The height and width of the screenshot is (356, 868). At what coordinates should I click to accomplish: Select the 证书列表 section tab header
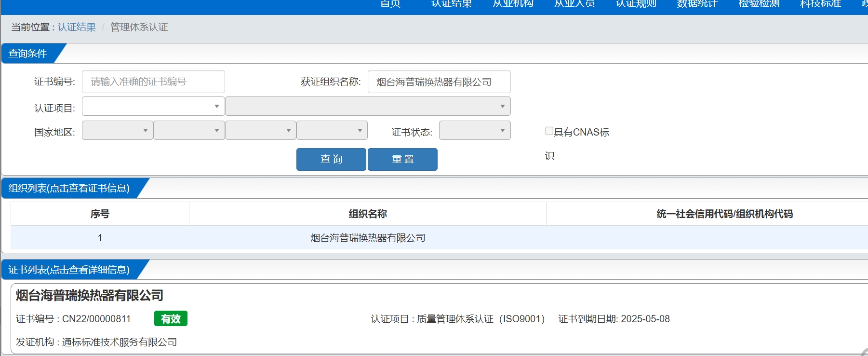point(69,270)
